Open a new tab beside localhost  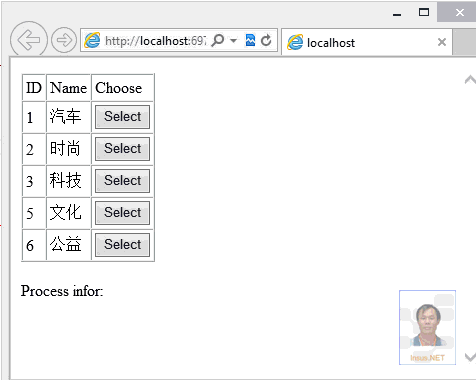pyautogui.click(x=464, y=42)
